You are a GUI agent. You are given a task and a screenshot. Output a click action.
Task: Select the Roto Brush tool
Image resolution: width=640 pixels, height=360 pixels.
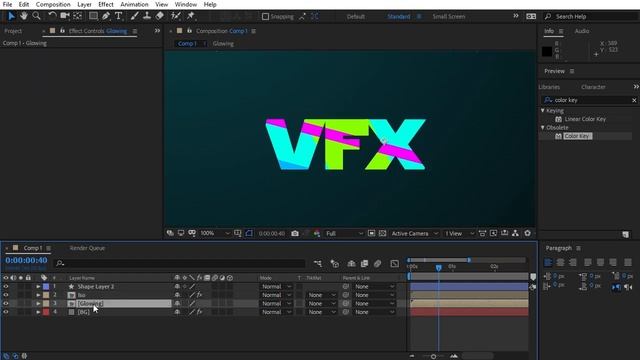176,16
